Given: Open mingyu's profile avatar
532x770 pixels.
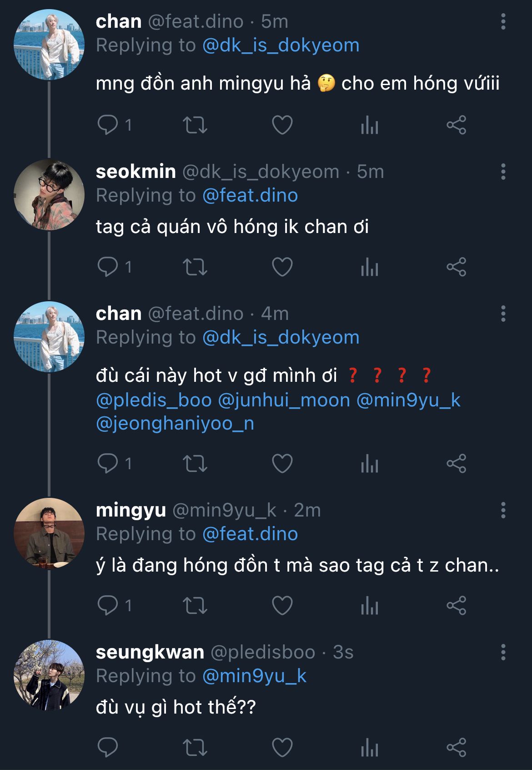Looking at the screenshot, I should click(49, 533).
